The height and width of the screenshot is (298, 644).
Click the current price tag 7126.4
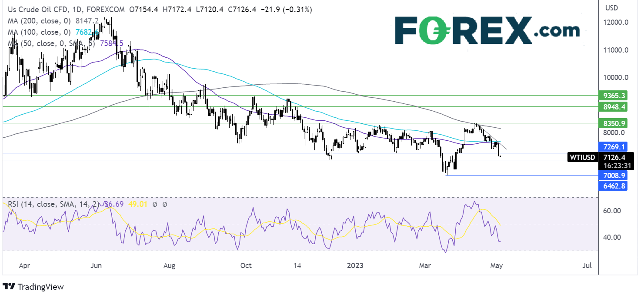coord(615,157)
